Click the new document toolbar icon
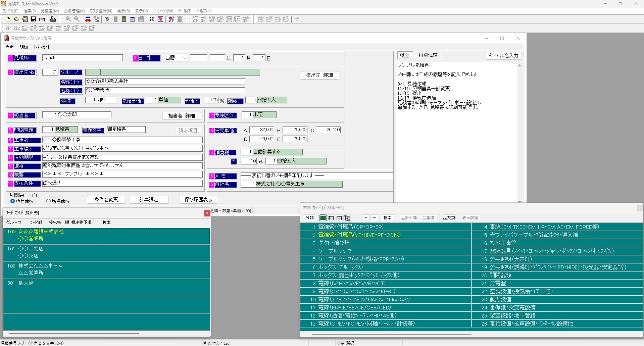The image size is (644, 346). pos(8,19)
